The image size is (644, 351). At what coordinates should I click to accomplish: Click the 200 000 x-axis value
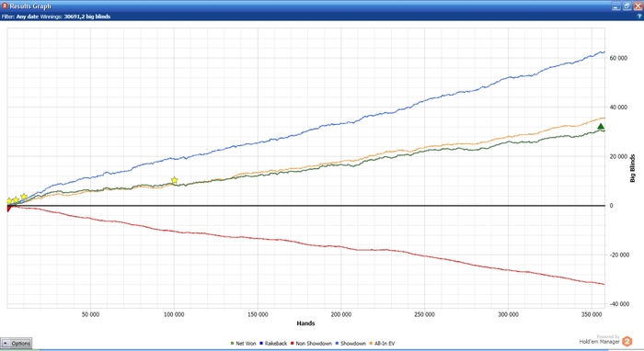coord(341,314)
